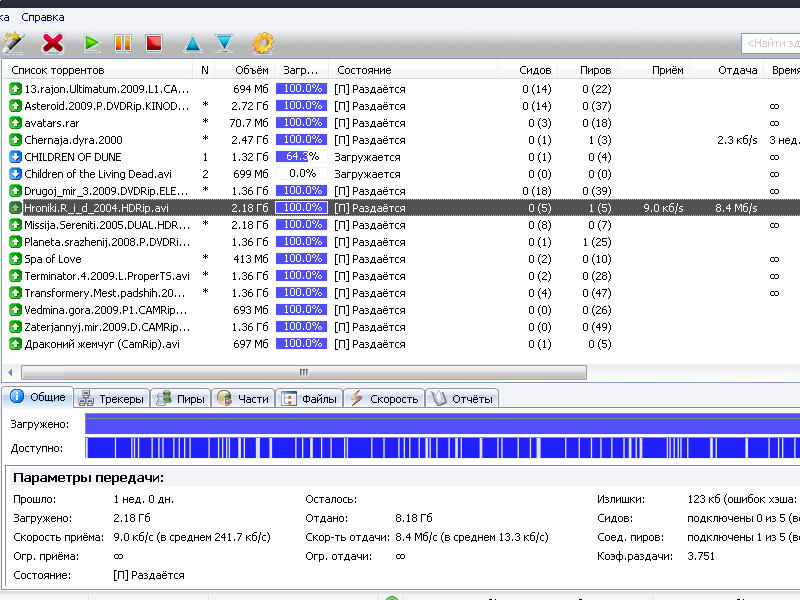Viewport: 800px width, 600px height.
Task: Click the magic wand create-torrent icon
Action: pyautogui.click(x=13, y=43)
